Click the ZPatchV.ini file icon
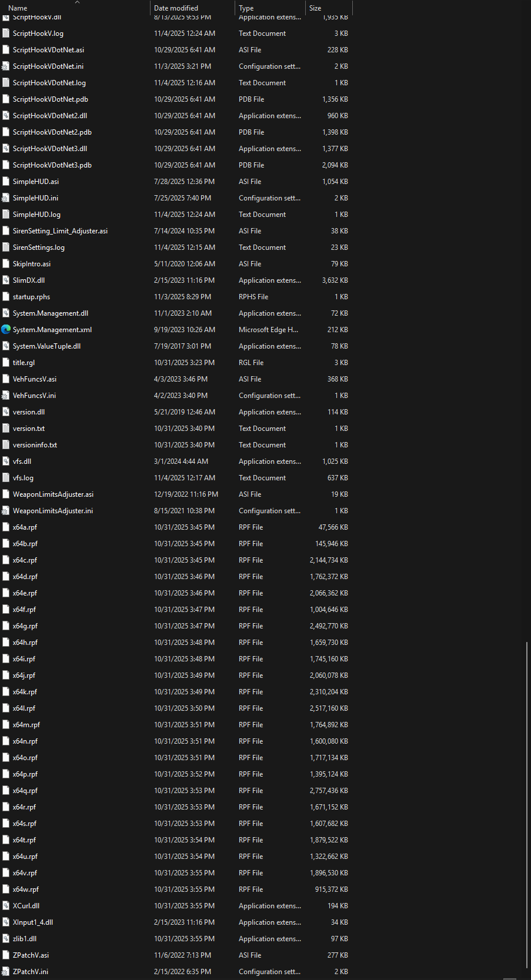 coord(6,972)
